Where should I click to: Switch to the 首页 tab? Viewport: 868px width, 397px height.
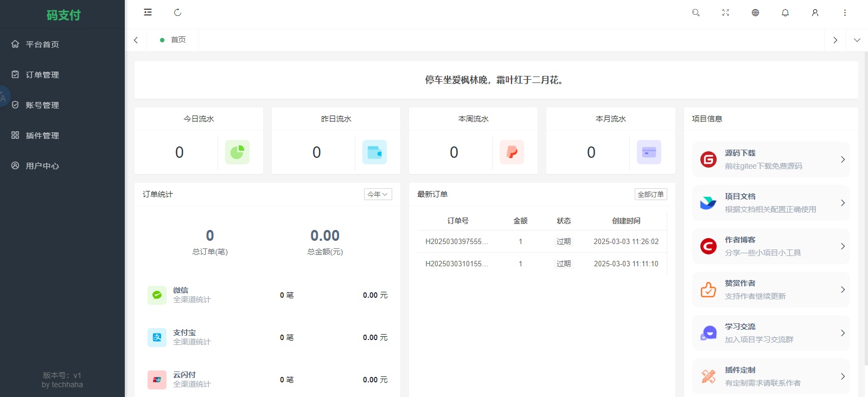(173, 40)
